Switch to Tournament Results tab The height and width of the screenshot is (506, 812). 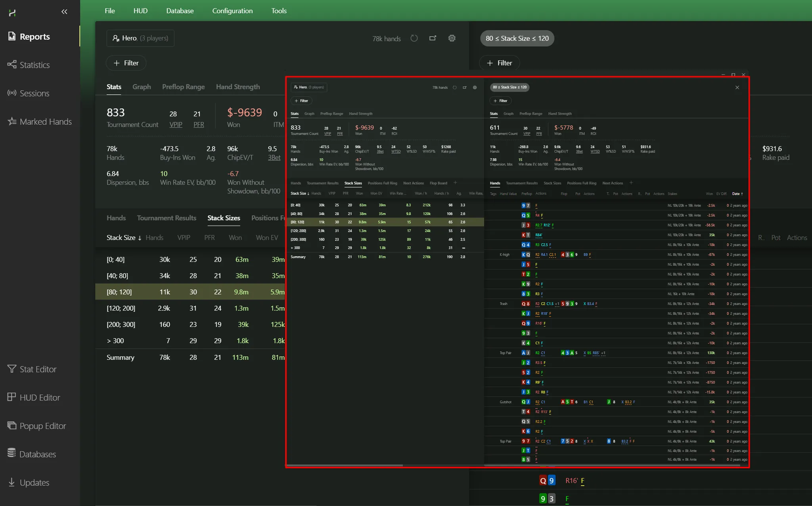[x=167, y=218]
